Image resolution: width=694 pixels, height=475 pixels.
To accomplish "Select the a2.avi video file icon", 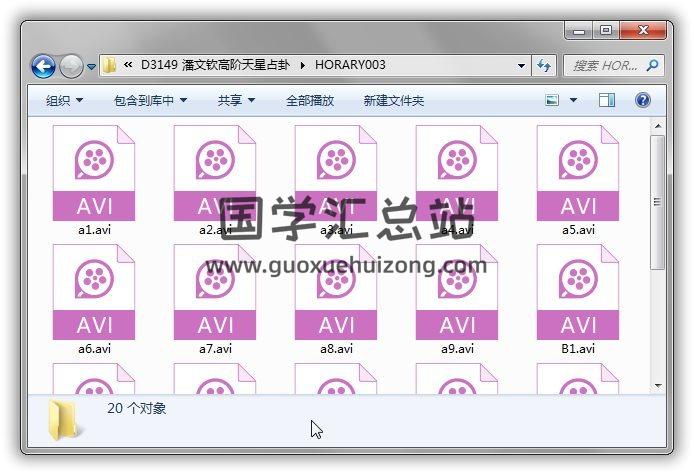I will click(x=215, y=173).
